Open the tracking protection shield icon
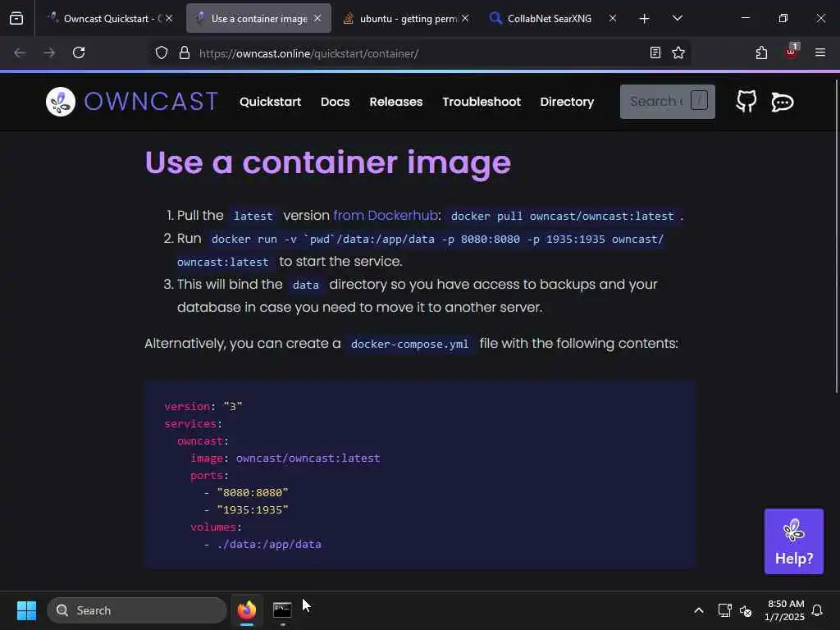 point(162,53)
